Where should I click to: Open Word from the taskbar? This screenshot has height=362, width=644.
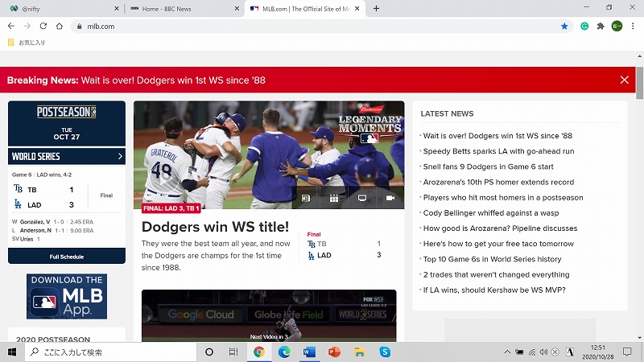tap(309, 352)
